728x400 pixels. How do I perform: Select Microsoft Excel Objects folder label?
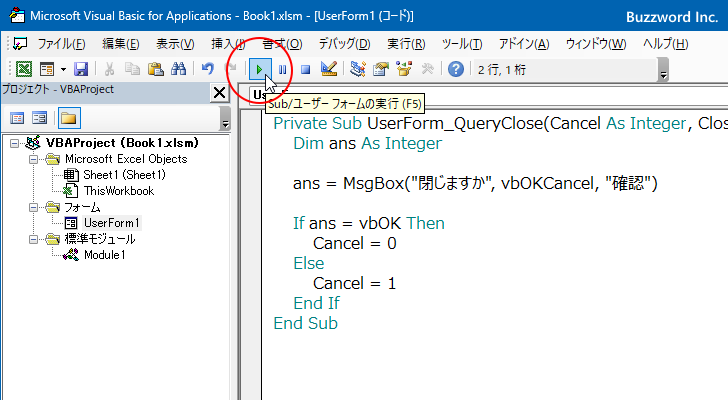coord(126,159)
